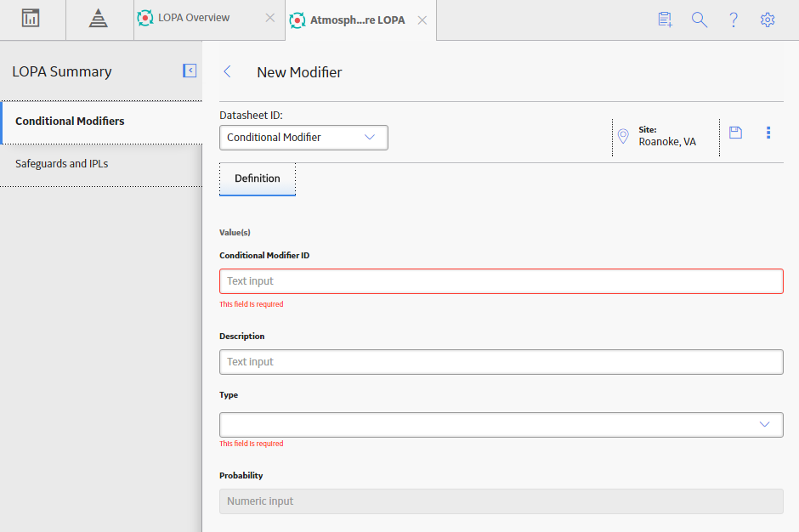Click the Atmosph...re LOPA tab icon
The width and height of the screenshot is (799, 532).
coord(297,20)
